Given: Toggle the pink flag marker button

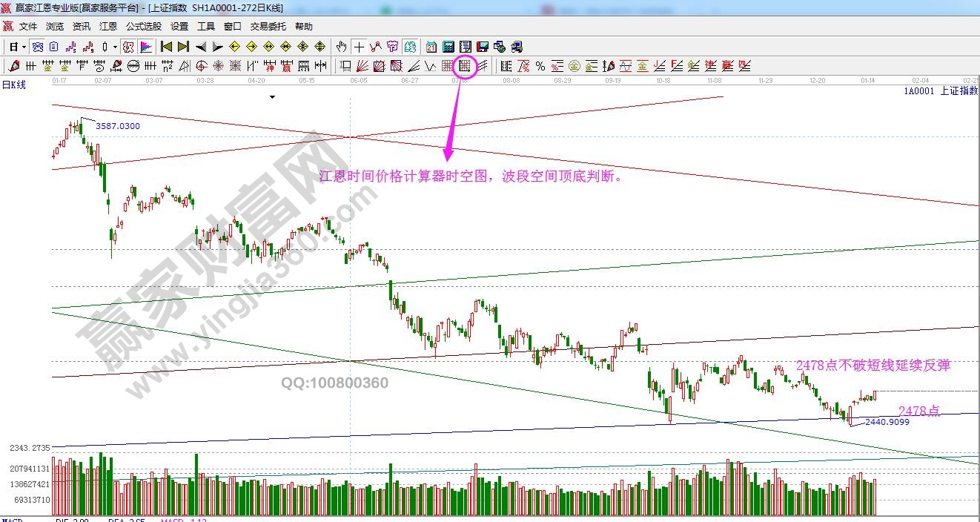Looking at the screenshot, I should tap(146, 47).
